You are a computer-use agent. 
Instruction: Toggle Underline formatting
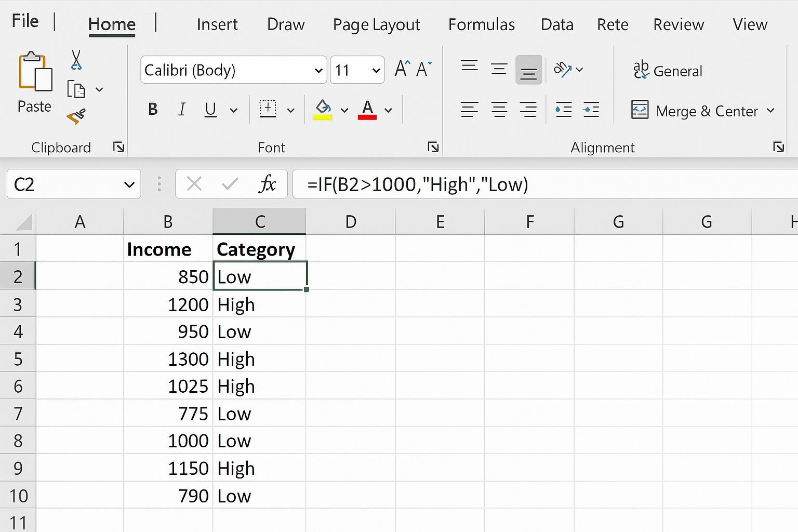click(x=210, y=110)
